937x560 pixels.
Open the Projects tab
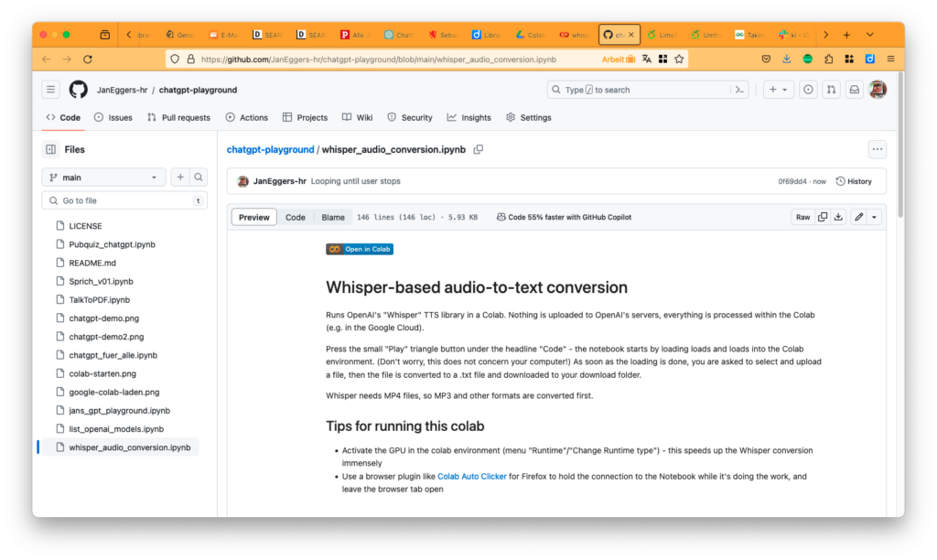[x=305, y=118]
